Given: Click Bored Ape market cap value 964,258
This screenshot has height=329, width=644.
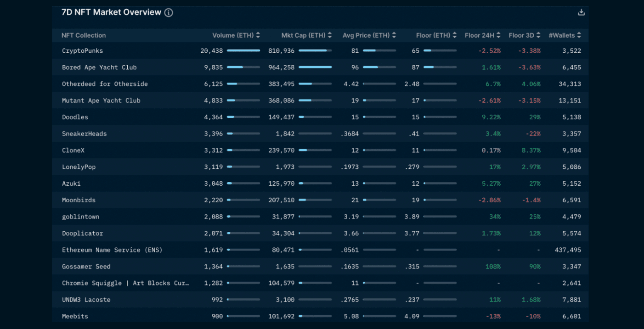Looking at the screenshot, I should point(281,67).
